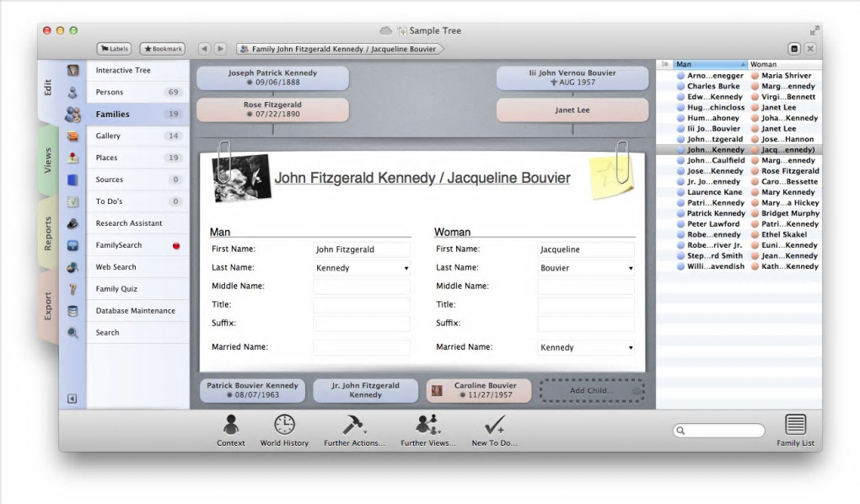The height and width of the screenshot is (504, 860).
Task: Click the FamilySearch sidebar icon
Action: tap(73, 246)
